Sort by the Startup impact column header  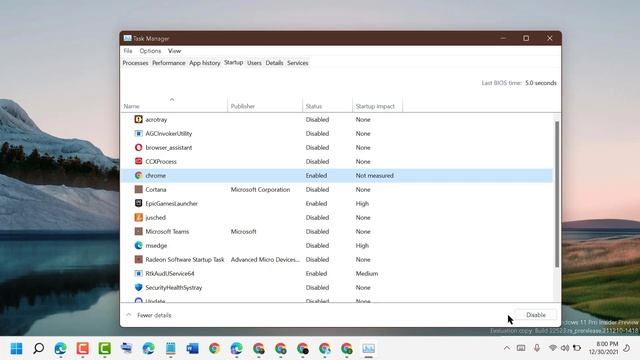[x=377, y=105]
